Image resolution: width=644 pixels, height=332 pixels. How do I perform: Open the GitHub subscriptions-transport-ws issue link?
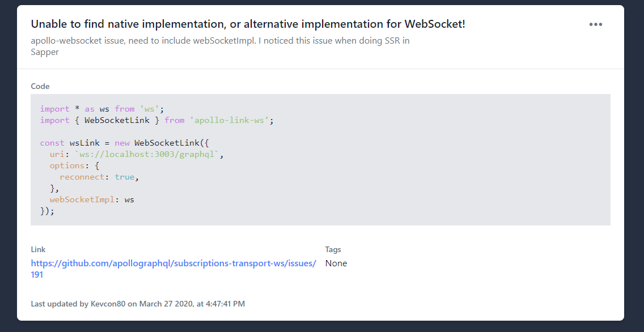[x=173, y=269]
